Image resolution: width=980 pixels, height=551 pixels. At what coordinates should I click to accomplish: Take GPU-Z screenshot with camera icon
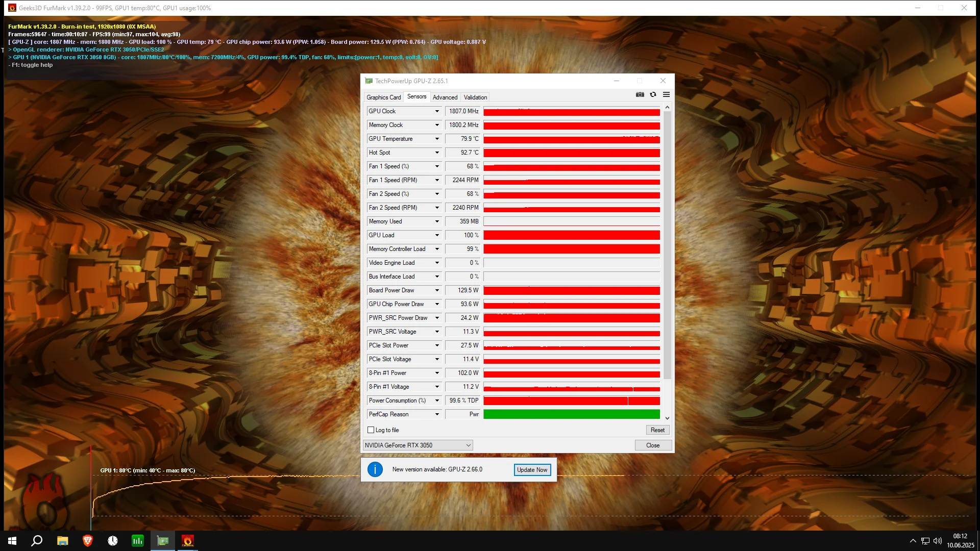(640, 94)
